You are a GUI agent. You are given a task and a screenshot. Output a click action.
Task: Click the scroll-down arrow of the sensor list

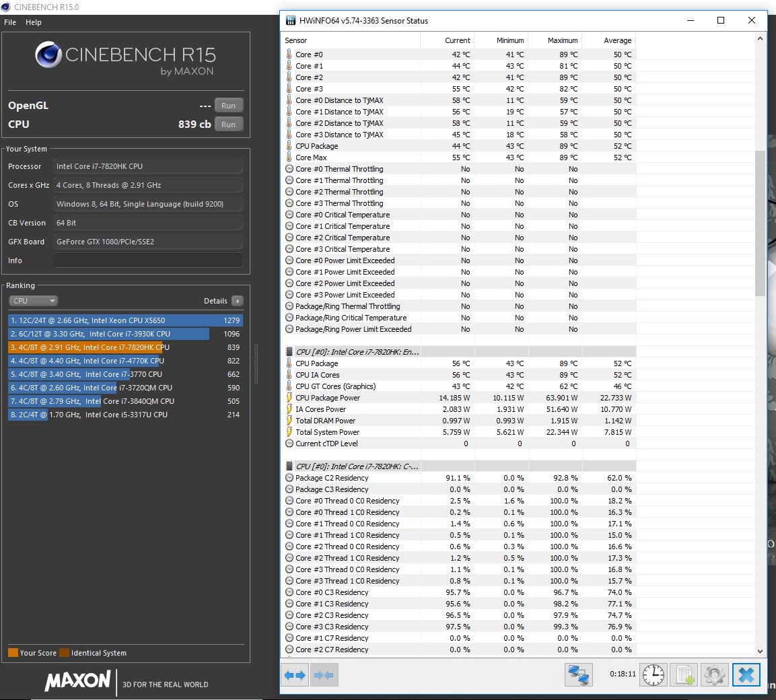pyautogui.click(x=760, y=651)
